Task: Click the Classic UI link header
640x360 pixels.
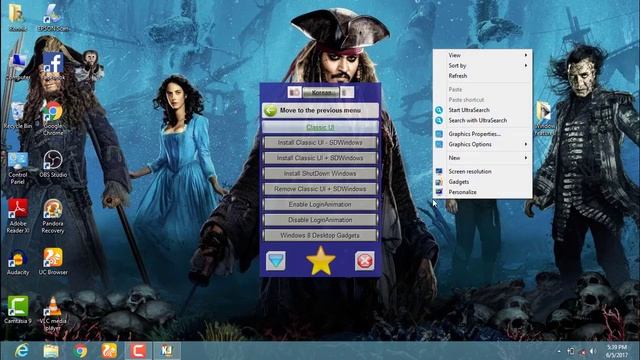Action: point(320,127)
